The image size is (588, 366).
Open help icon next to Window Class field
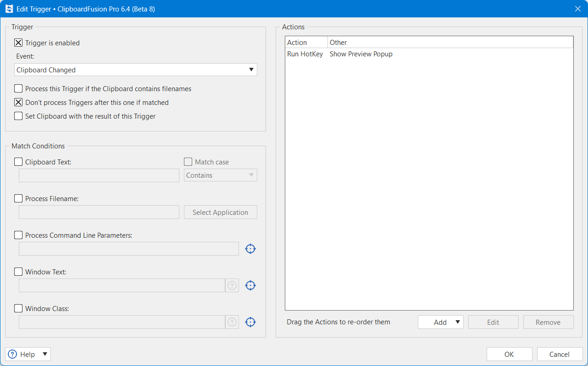pos(232,322)
